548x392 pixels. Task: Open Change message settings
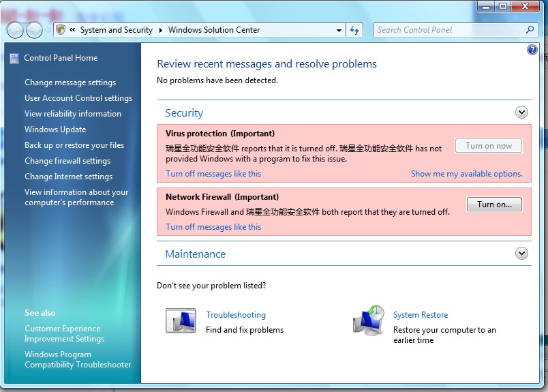click(70, 82)
